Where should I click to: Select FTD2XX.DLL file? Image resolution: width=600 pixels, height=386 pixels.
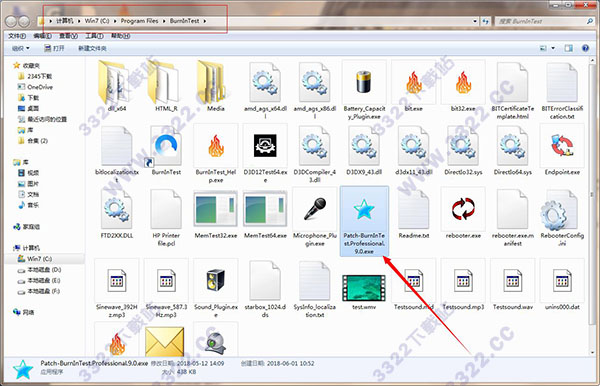click(x=117, y=213)
